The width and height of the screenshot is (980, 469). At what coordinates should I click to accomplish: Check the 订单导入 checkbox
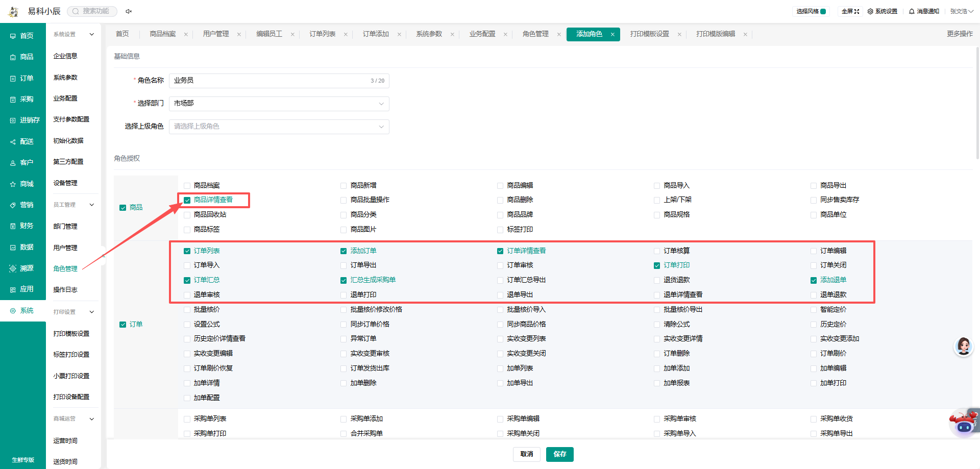pyautogui.click(x=187, y=265)
